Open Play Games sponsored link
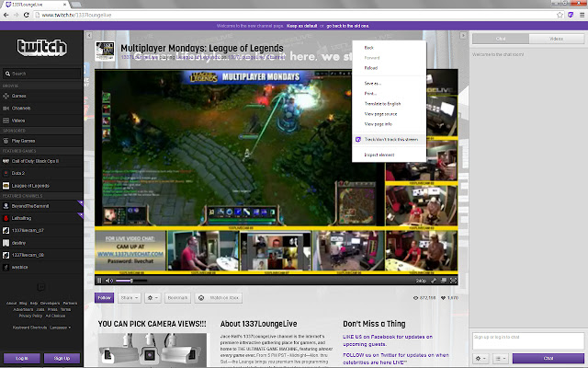Viewport: 588px width, 368px height. tap(41, 141)
